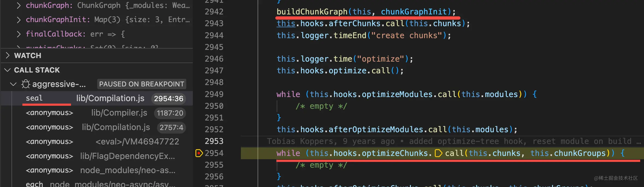Select the seal stack frame
This screenshot has height=187, width=644.
(97, 98)
